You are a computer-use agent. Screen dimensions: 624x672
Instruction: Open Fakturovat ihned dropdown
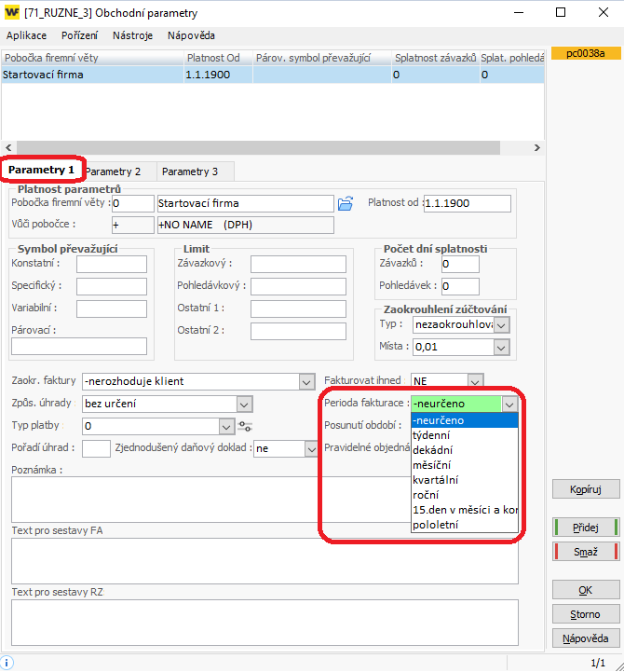[475, 380]
